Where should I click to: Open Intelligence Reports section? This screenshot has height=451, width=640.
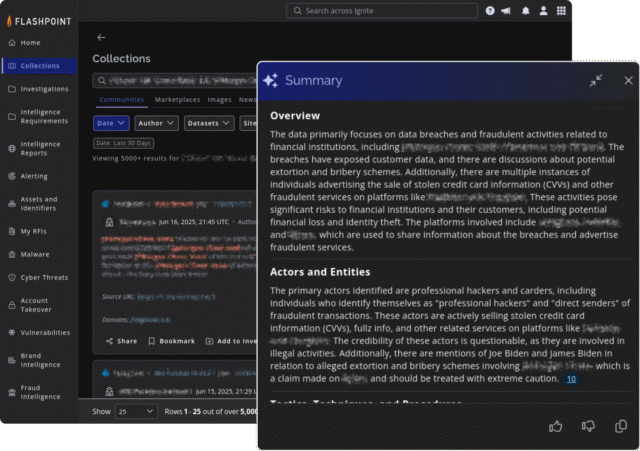[39, 149]
